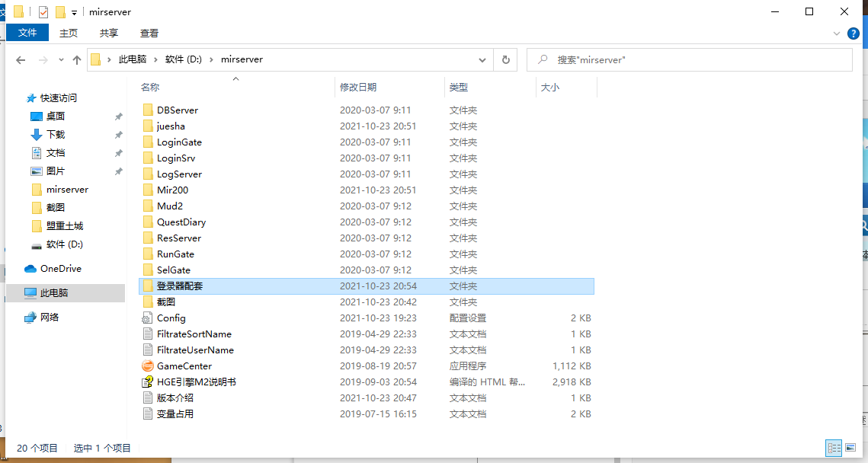
Task: Switch to the 查看 ribbon tab
Action: tap(149, 33)
